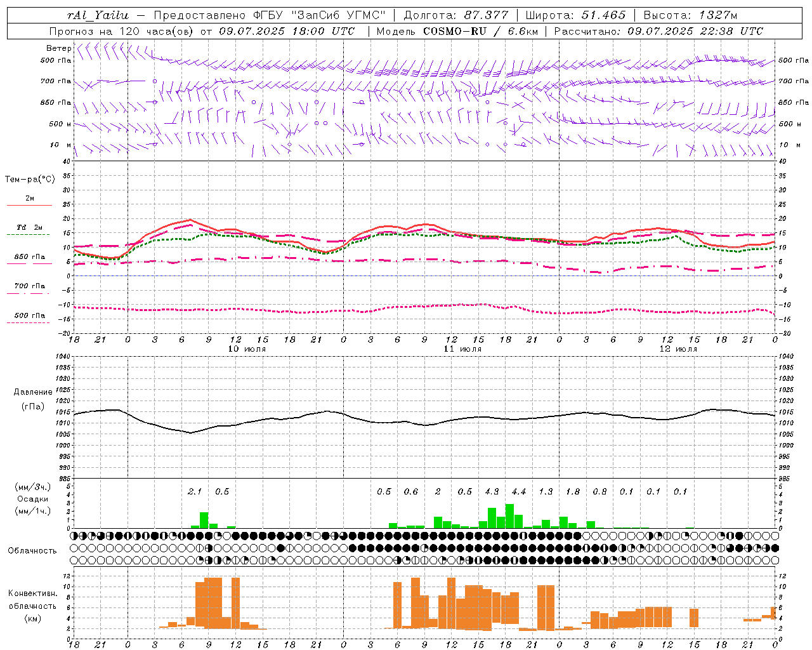Click the Широта: 51.465 value
Image resolution: width=812 pixels, height=650 pixels.
click(x=575, y=15)
